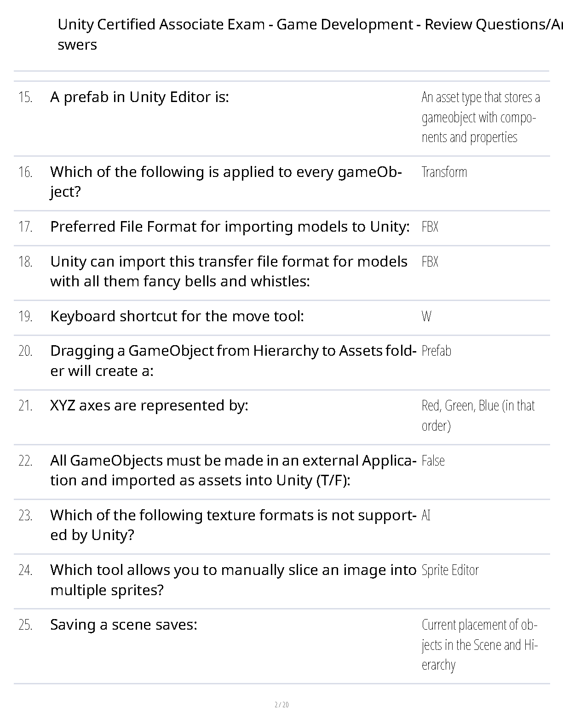
Task: Click question 18 about transfer file format
Action: coord(229,271)
